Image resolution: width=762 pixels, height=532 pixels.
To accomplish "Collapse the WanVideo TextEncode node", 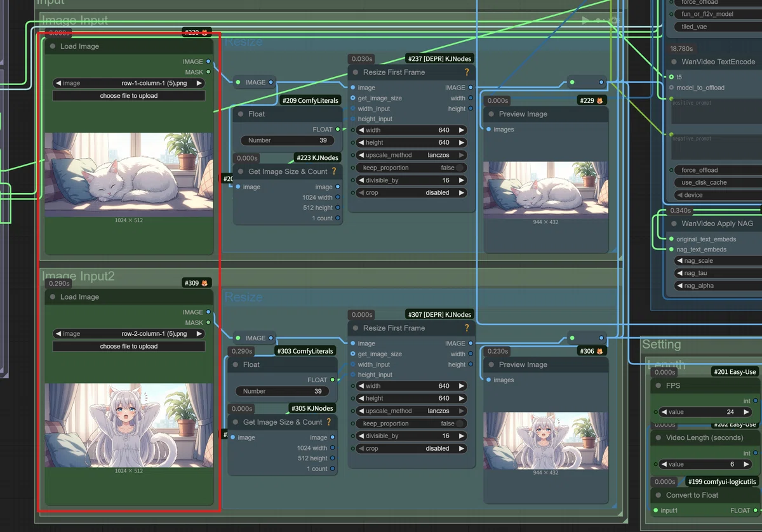I will click(674, 62).
